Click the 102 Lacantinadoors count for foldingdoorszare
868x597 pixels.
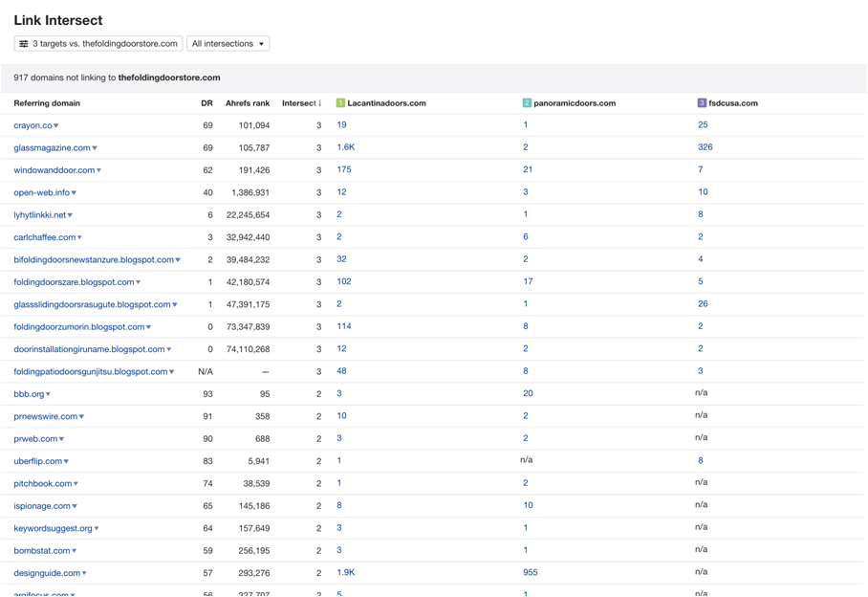point(344,281)
